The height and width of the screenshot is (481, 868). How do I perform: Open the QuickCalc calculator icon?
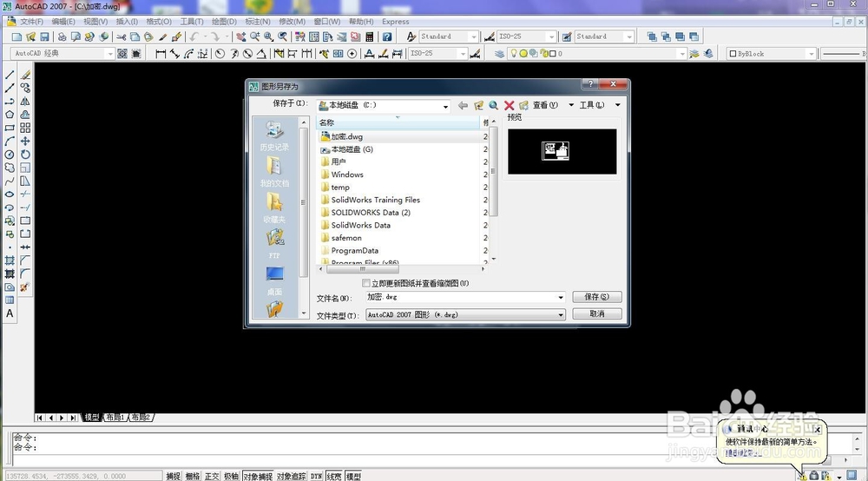tap(369, 36)
